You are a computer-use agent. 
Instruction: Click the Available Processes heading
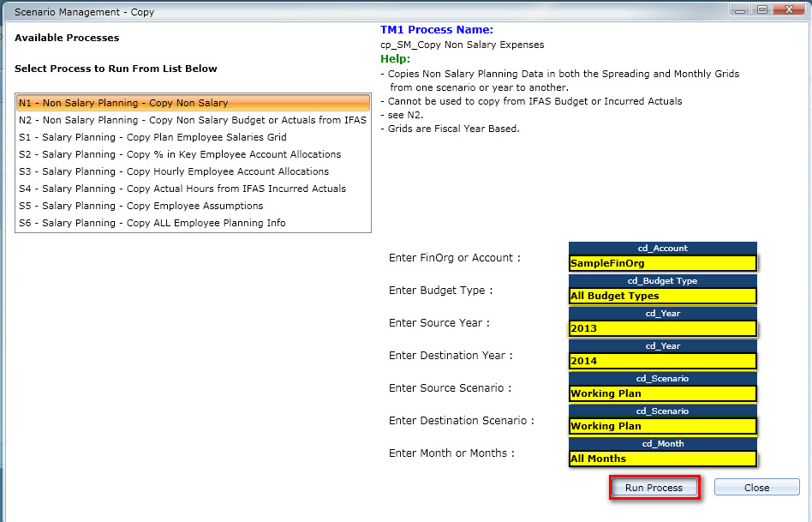tap(67, 38)
